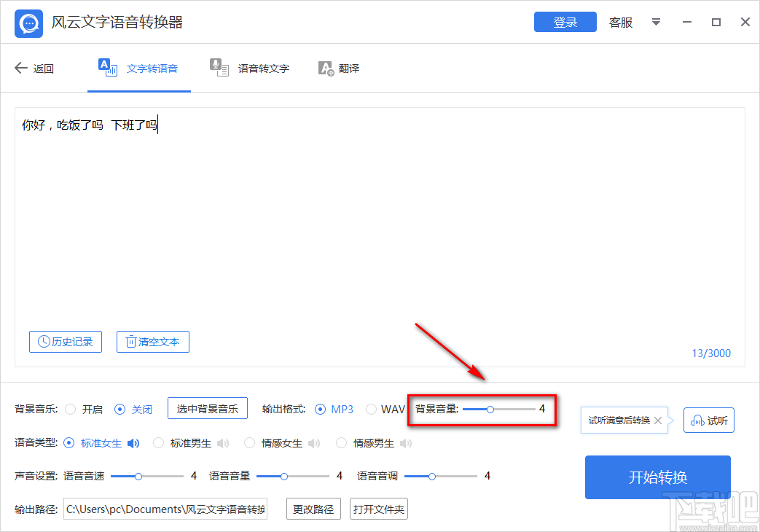Click the 背景音量 slider handle

(x=490, y=409)
